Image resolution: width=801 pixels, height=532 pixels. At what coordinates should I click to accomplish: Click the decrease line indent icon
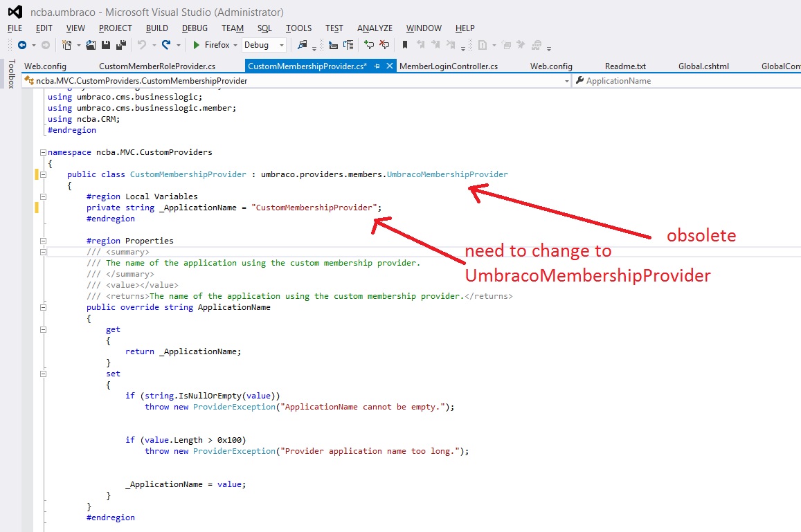coord(333,45)
